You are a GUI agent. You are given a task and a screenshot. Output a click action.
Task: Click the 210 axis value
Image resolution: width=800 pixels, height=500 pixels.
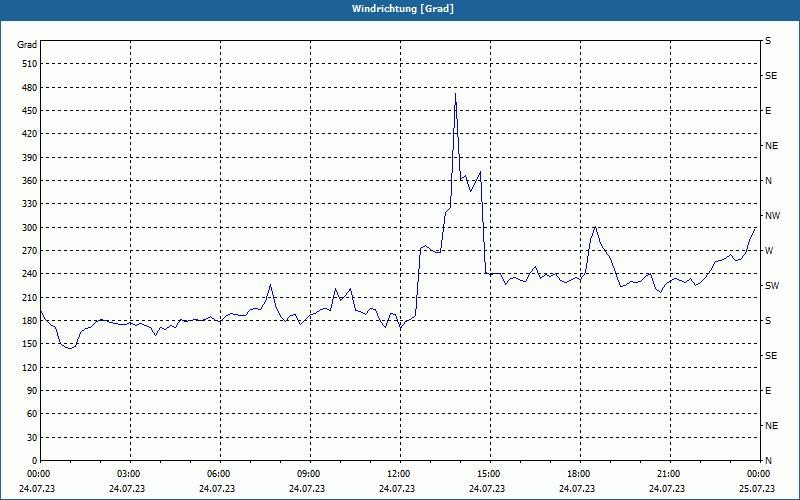click(30, 297)
